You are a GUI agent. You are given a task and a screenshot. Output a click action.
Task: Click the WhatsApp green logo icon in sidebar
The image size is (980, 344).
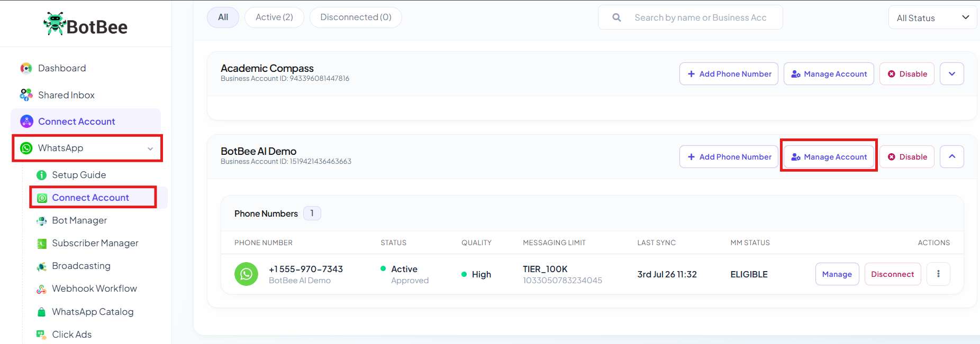26,148
